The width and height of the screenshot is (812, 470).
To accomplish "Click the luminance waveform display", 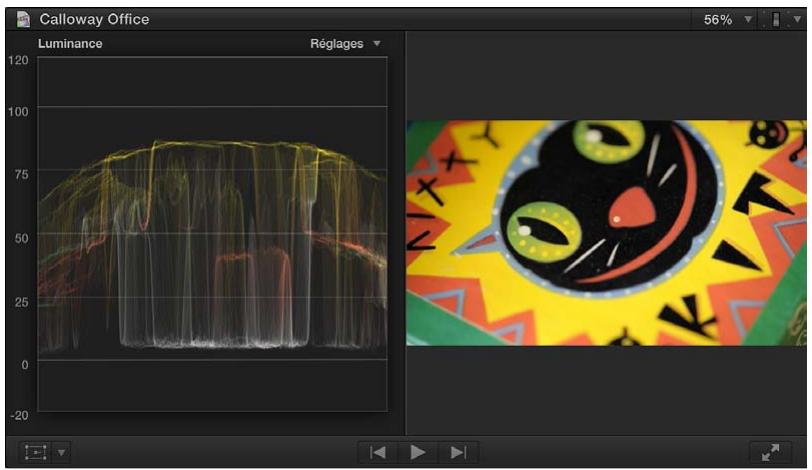I will point(212,234).
